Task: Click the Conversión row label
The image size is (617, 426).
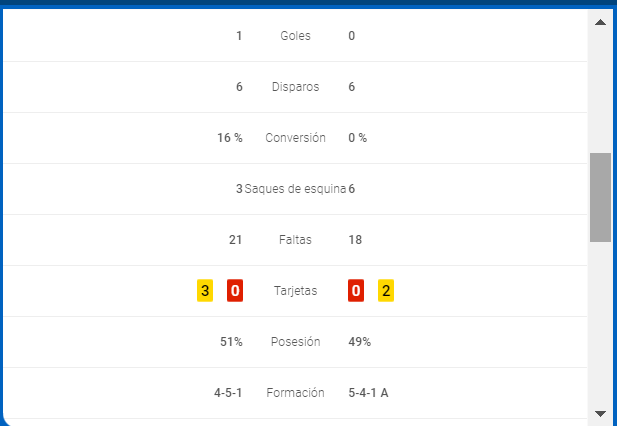Action: point(295,138)
